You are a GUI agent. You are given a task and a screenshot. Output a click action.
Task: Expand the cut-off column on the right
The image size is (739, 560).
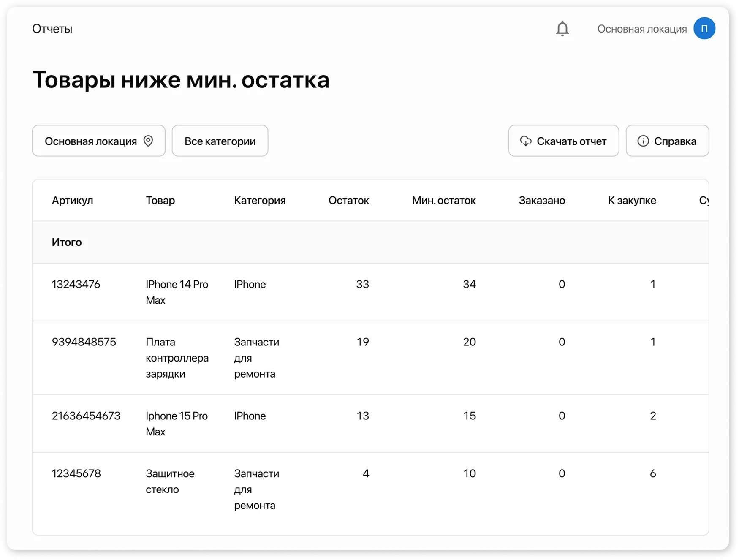(703, 201)
